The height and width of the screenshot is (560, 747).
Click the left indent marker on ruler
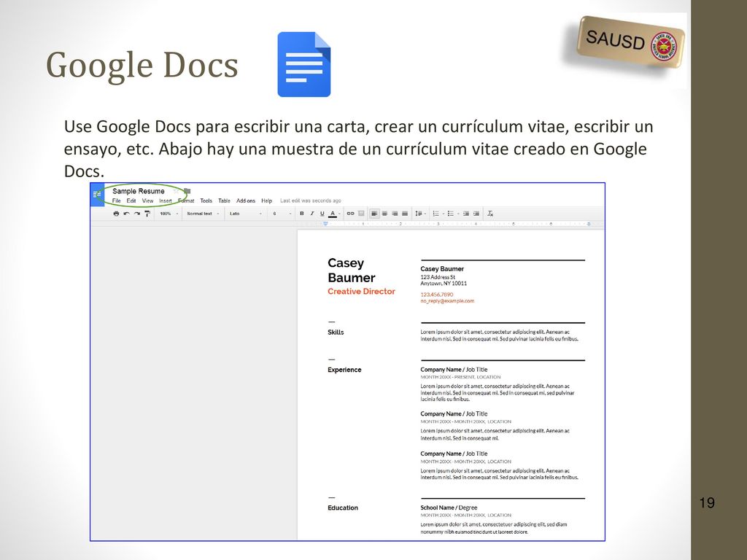click(326, 223)
